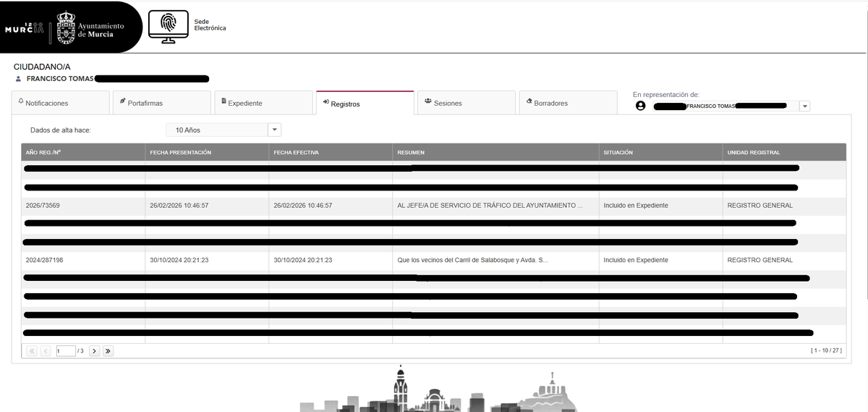Open summary AL JEFE/A DE SERVICIO DE TRÁFICO
The width and height of the screenshot is (868, 412).
coord(490,206)
